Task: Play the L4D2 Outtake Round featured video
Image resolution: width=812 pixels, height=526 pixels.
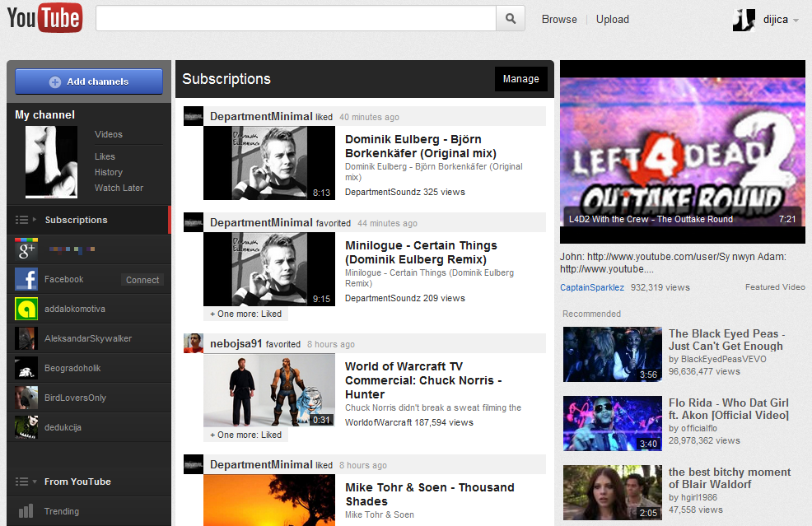Action: 683,152
